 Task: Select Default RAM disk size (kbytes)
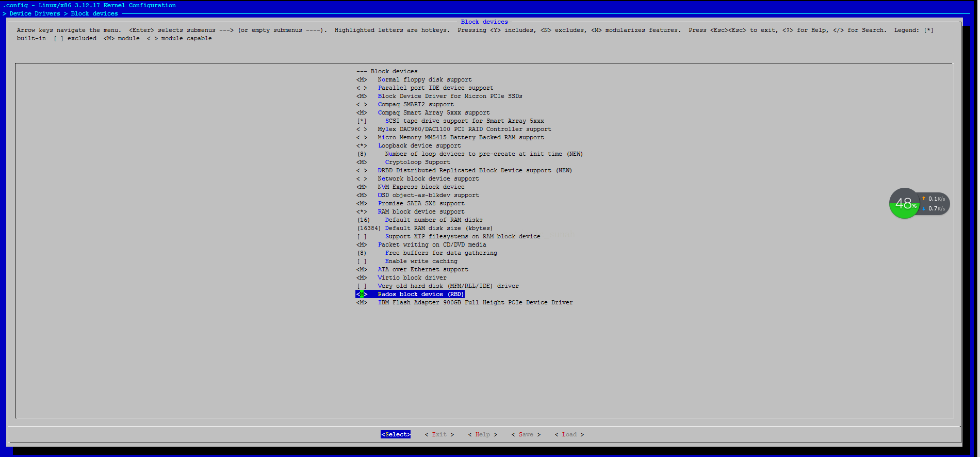(x=424, y=228)
